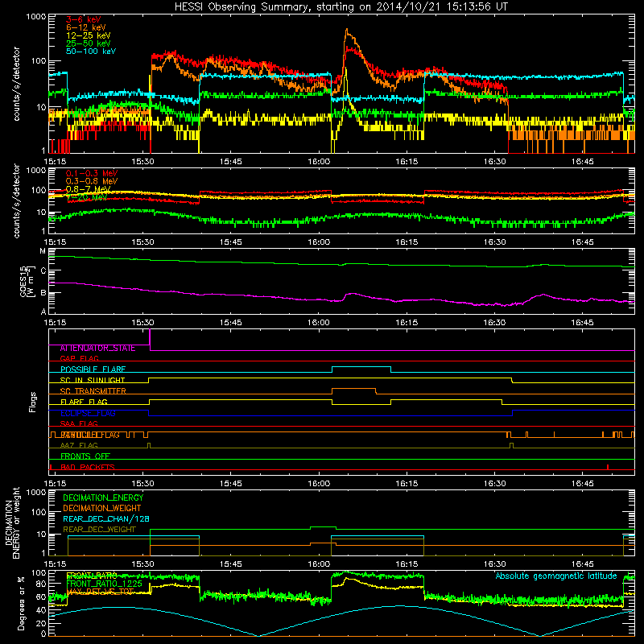Click the orange MAX_DET_VS_TOT legend label
The image size is (644, 644).
coord(100,592)
